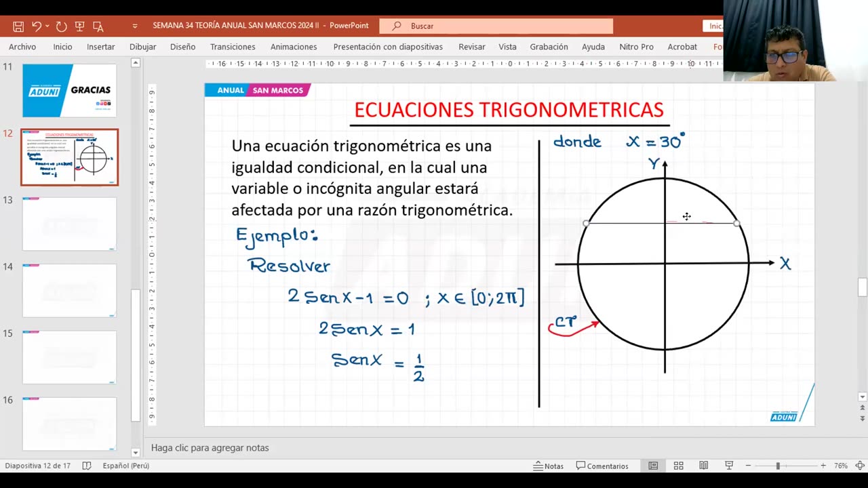Click the zoom out minus button
The image size is (868, 488).
(748, 466)
